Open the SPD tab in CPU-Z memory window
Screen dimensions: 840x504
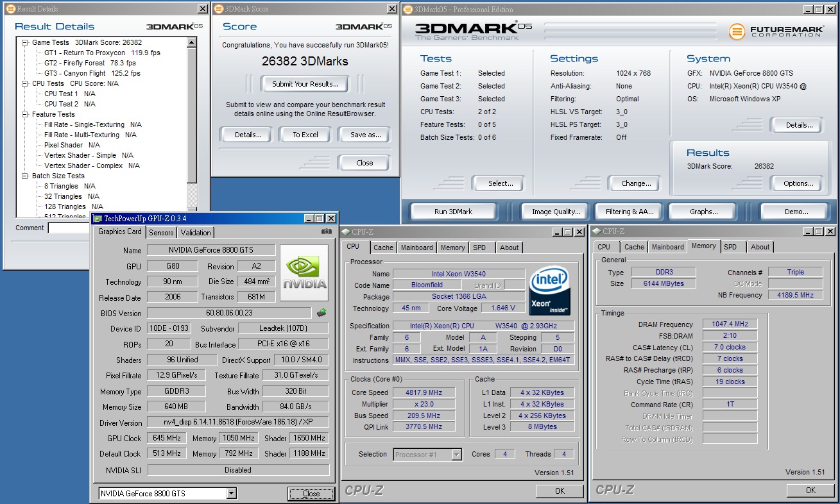pyautogui.click(x=730, y=247)
